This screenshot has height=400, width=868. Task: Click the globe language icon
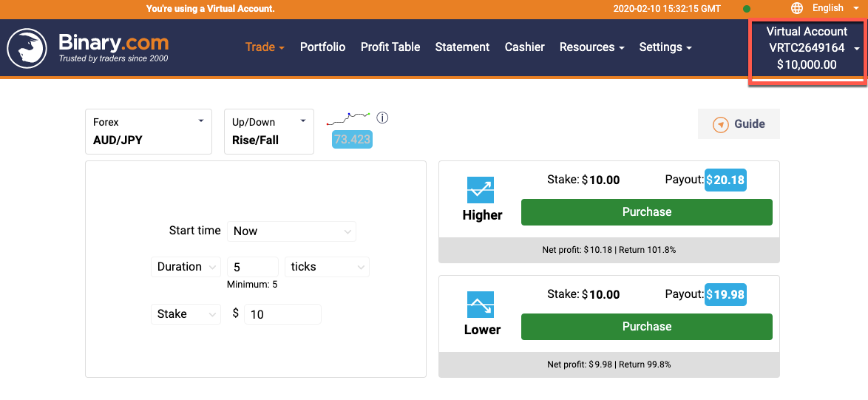tap(796, 8)
